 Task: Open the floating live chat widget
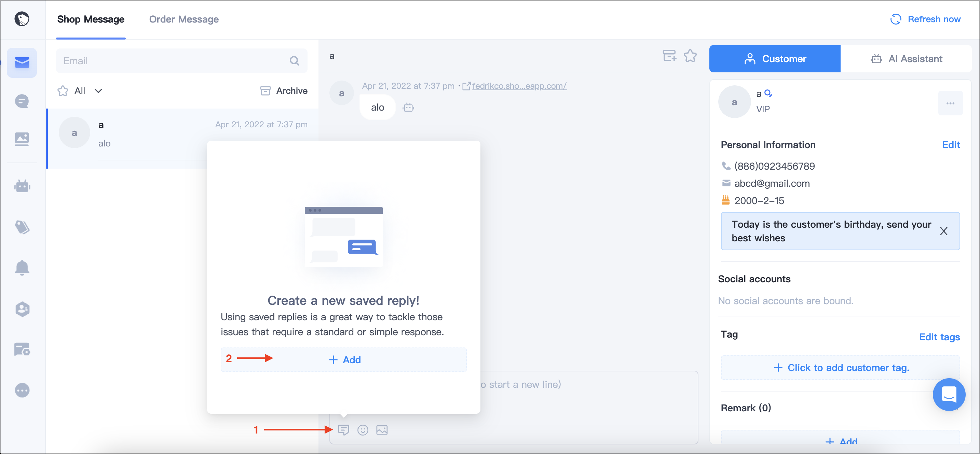point(949,394)
